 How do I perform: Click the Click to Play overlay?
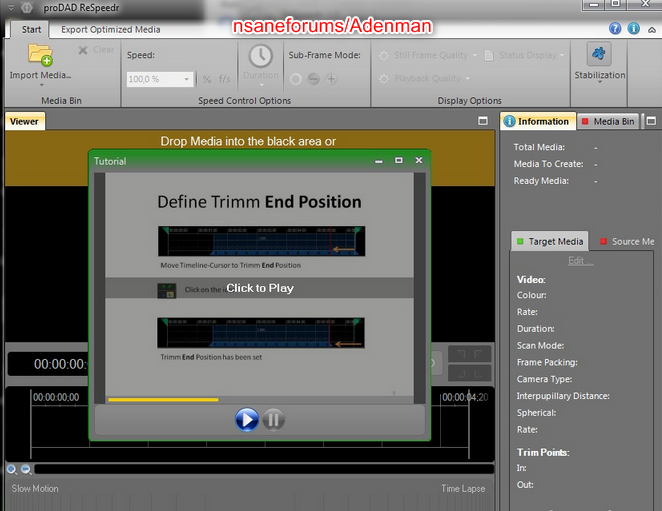tap(260, 288)
